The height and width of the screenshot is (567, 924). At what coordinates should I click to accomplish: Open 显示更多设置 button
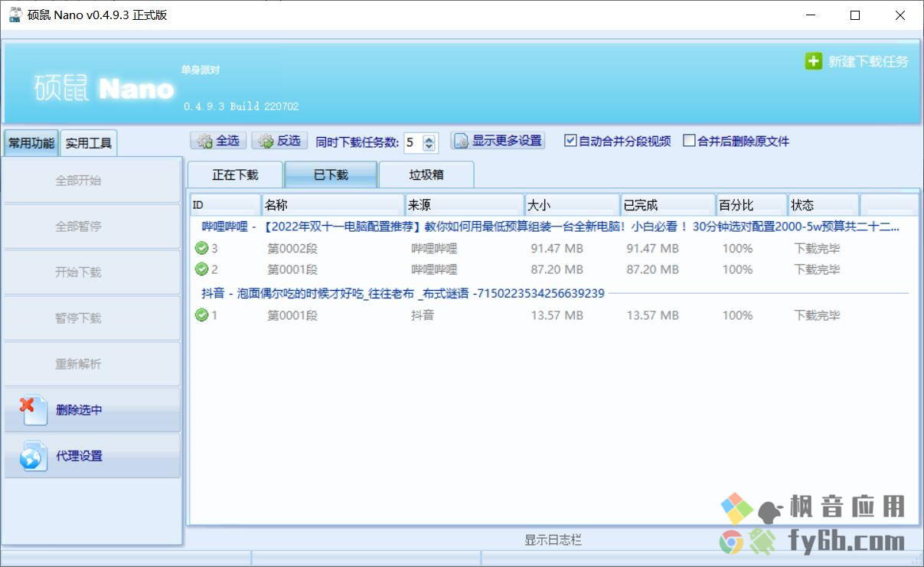pyautogui.click(x=498, y=141)
